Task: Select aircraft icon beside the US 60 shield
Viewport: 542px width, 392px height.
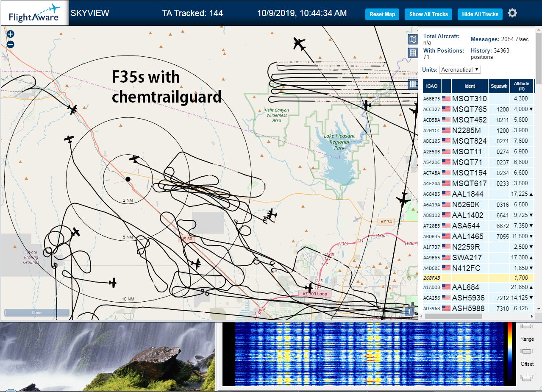Action: click(196, 264)
